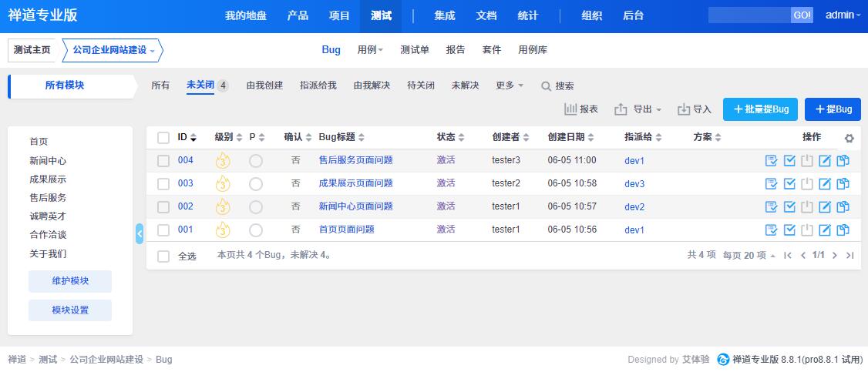Open the 更多 filter dropdown
The height and width of the screenshot is (372, 868).
click(510, 85)
